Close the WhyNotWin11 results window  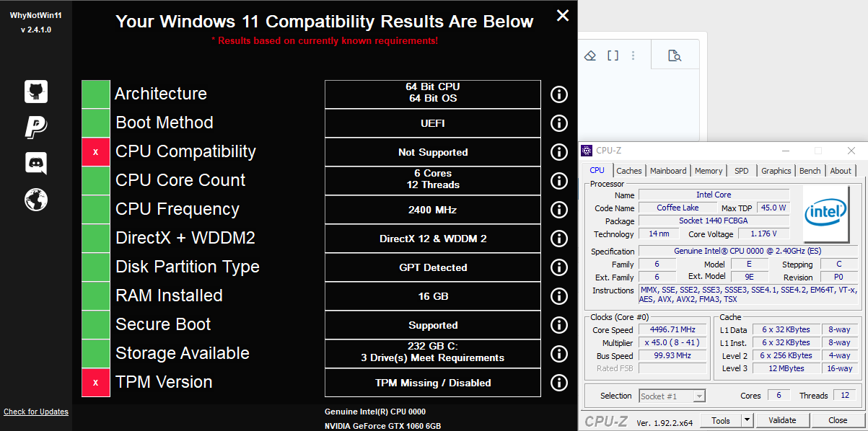[563, 15]
